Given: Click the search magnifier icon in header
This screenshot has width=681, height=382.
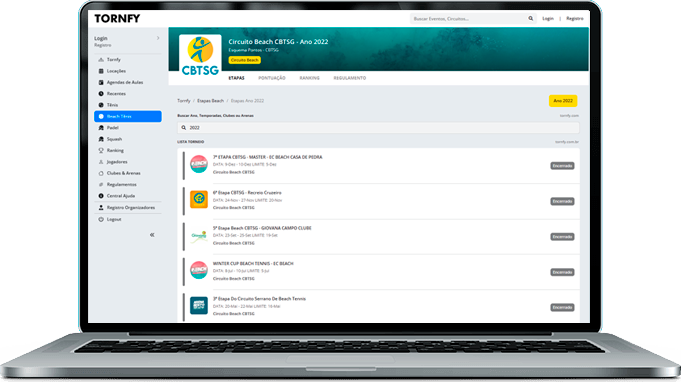Looking at the screenshot, I should tap(530, 19).
